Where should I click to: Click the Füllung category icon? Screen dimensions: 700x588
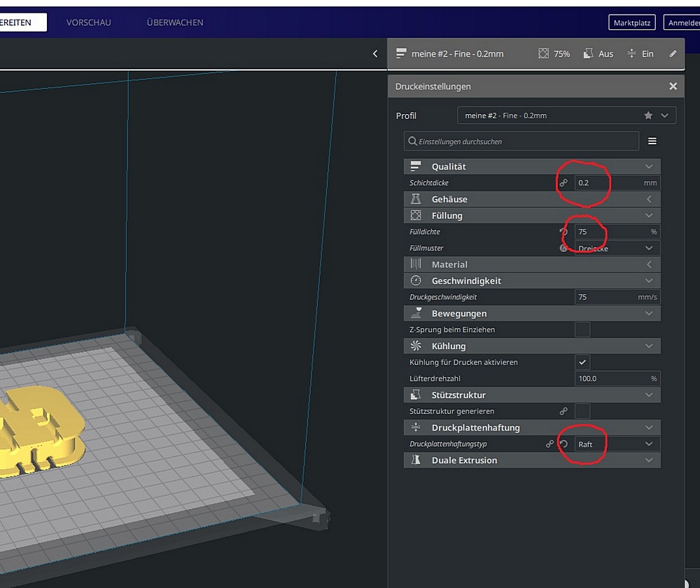tap(416, 215)
